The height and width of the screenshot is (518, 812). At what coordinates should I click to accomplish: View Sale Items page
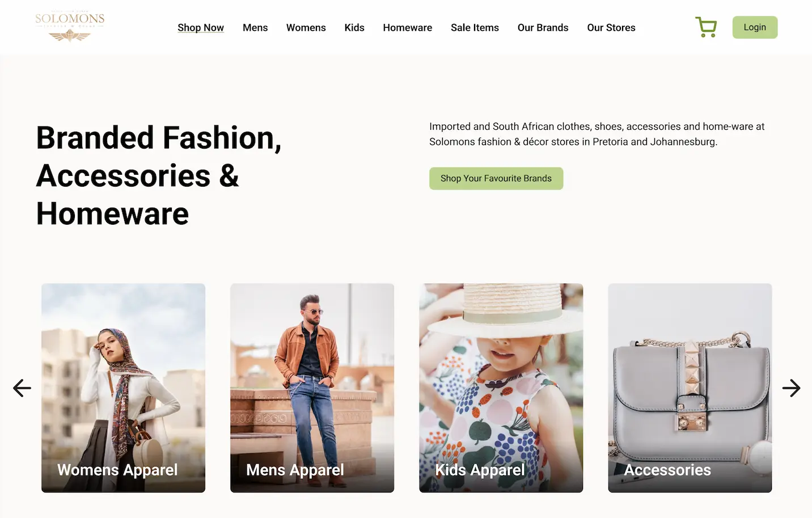coord(475,27)
